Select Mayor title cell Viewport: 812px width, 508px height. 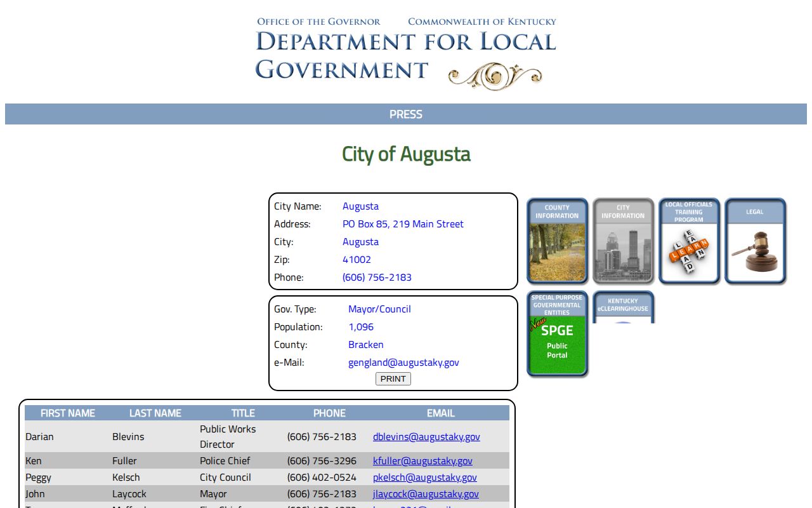tap(213, 494)
